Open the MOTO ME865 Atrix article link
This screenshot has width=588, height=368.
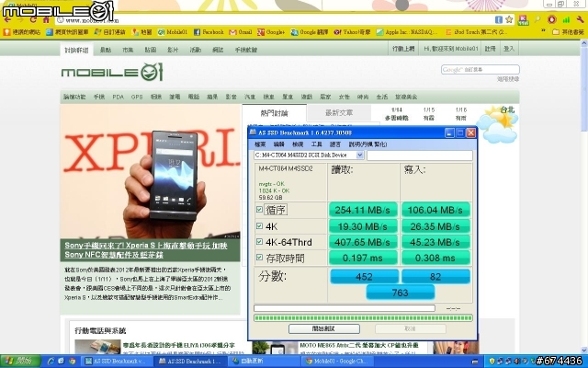click(358, 345)
